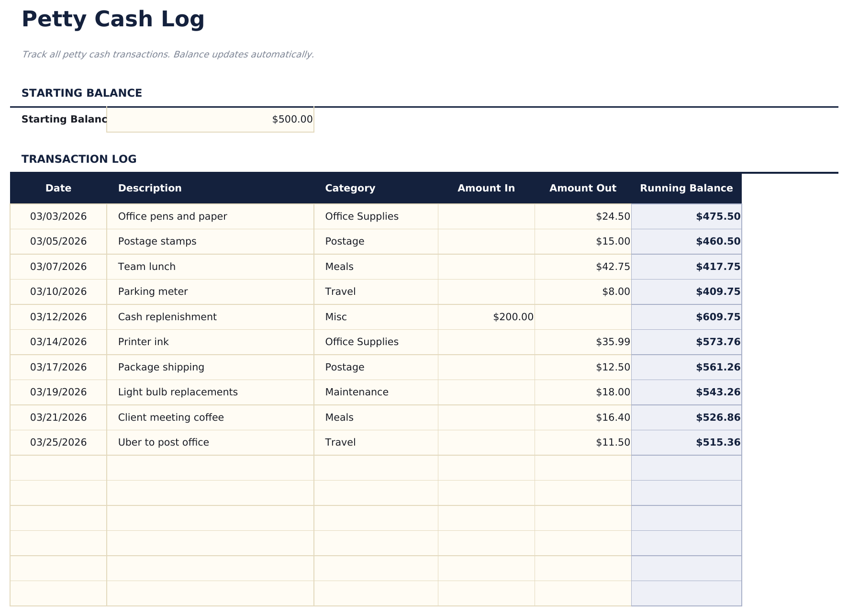
Task: Select the Amount Out column header
Action: coord(582,188)
